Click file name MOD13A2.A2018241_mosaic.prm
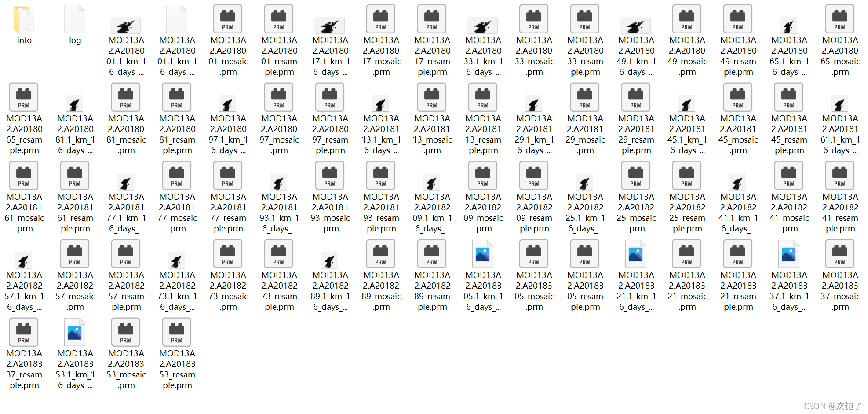Image resolution: width=868 pixels, height=414 pixels. [x=789, y=212]
